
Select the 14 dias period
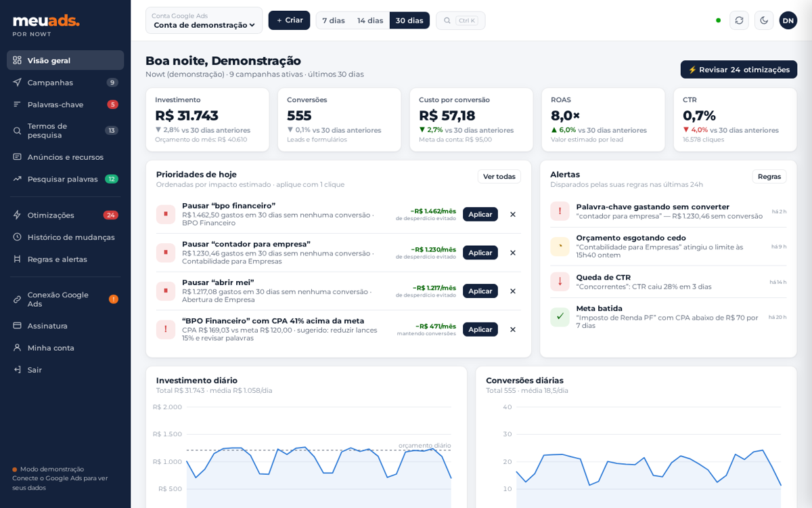[370, 20]
